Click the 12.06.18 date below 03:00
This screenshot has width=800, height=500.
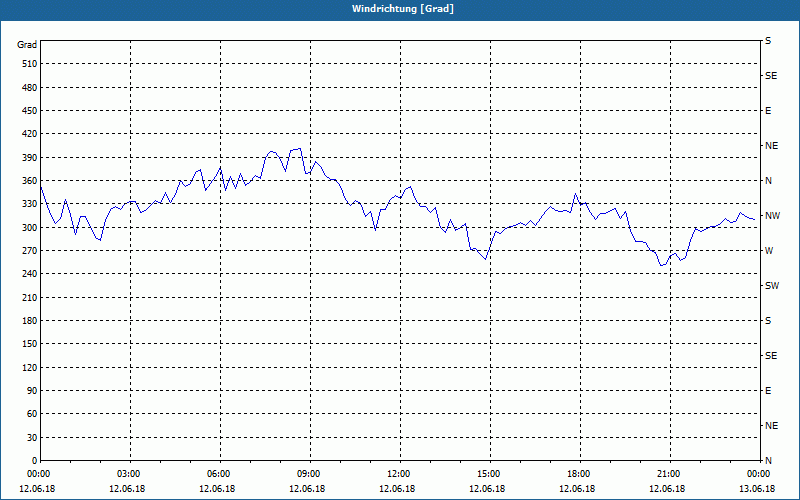(x=127, y=489)
